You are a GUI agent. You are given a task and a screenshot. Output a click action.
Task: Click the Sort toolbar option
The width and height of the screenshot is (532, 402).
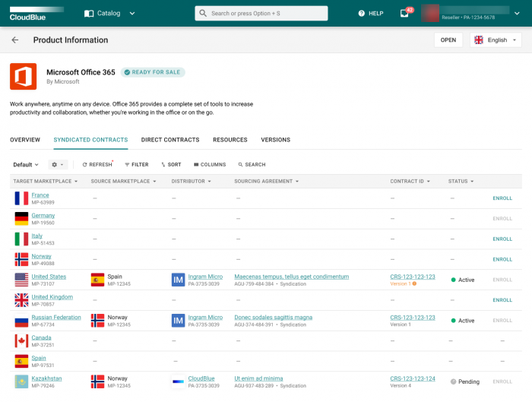(x=171, y=164)
